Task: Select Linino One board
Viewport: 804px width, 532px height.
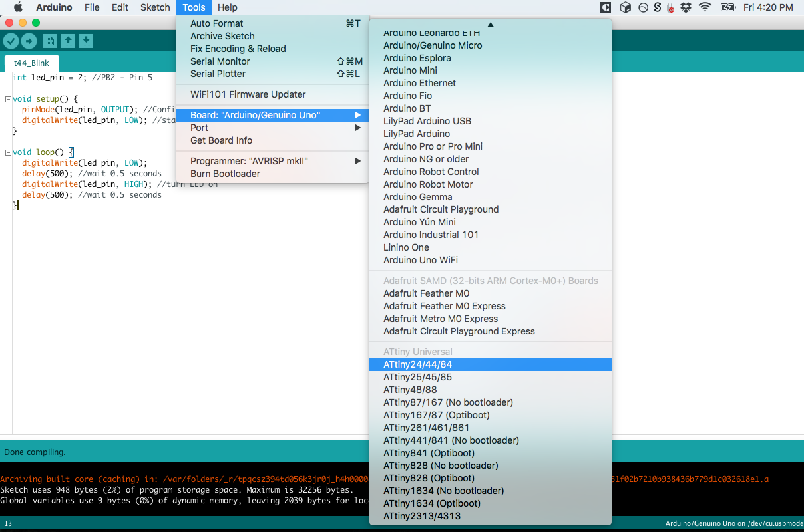Action: pos(491,247)
